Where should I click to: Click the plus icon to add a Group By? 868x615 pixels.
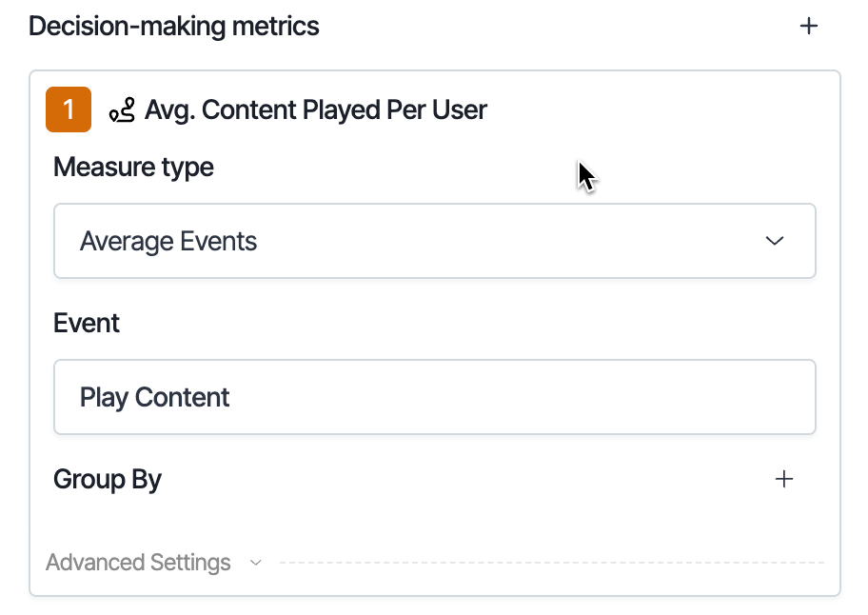[784, 479]
